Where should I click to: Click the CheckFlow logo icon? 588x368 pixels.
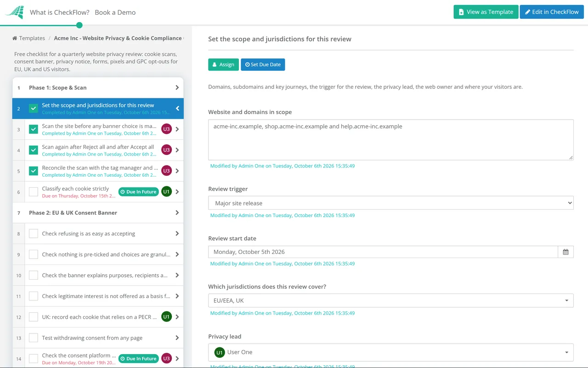tap(14, 12)
